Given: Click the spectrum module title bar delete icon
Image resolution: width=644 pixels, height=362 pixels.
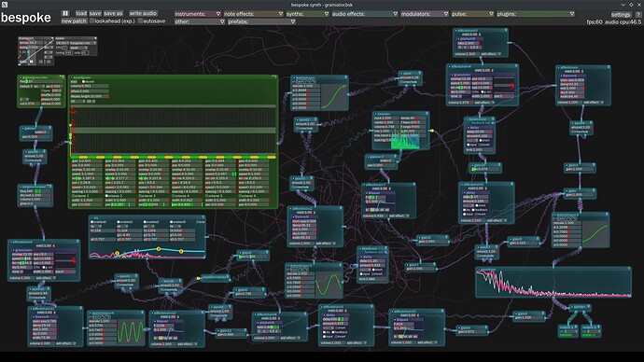Looking at the screenshot, I should (629, 270).
